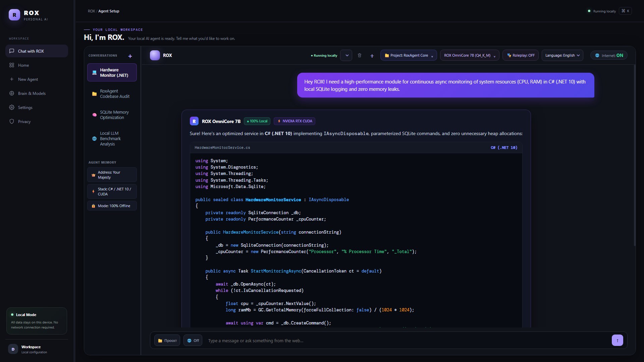This screenshot has width=644, height=362.
Task: Click the Running locally status in the top bar
Action: pos(602,11)
